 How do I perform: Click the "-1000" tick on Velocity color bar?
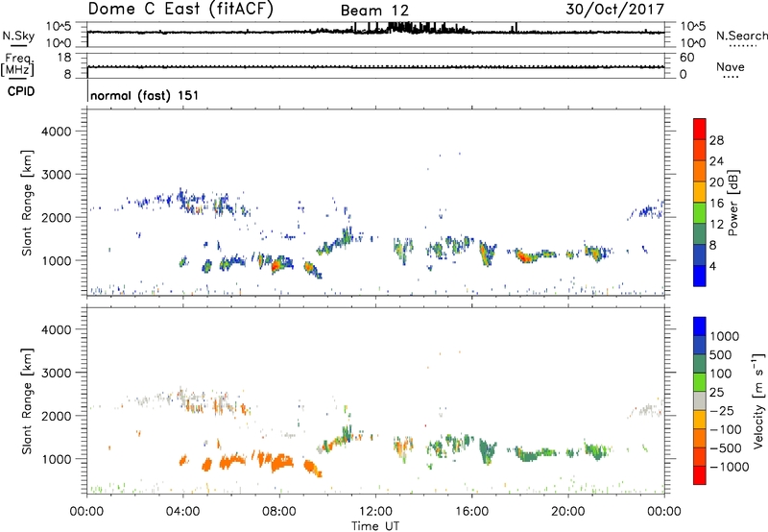click(730, 467)
